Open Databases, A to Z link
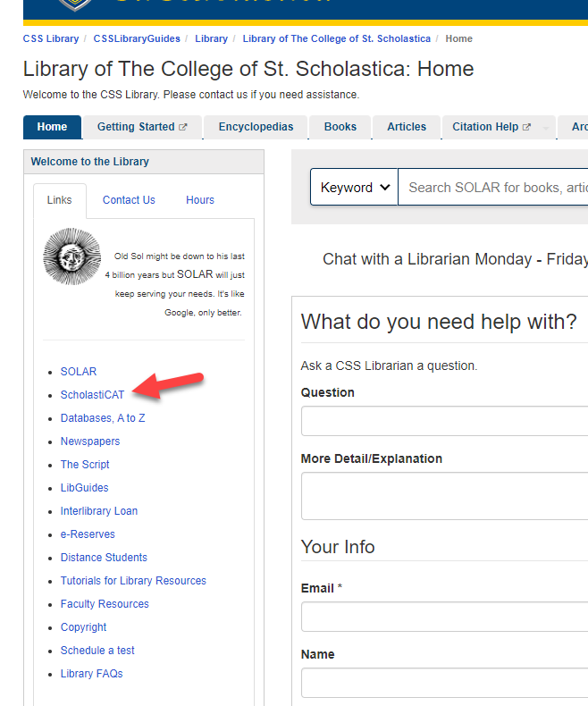588x706 pixels. click(x=103, y=418)
